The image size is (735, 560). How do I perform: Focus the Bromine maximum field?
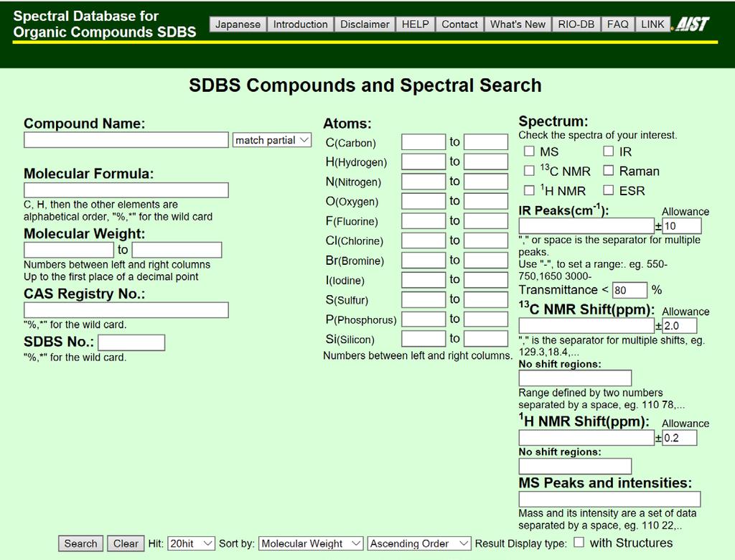click(486, 260)
